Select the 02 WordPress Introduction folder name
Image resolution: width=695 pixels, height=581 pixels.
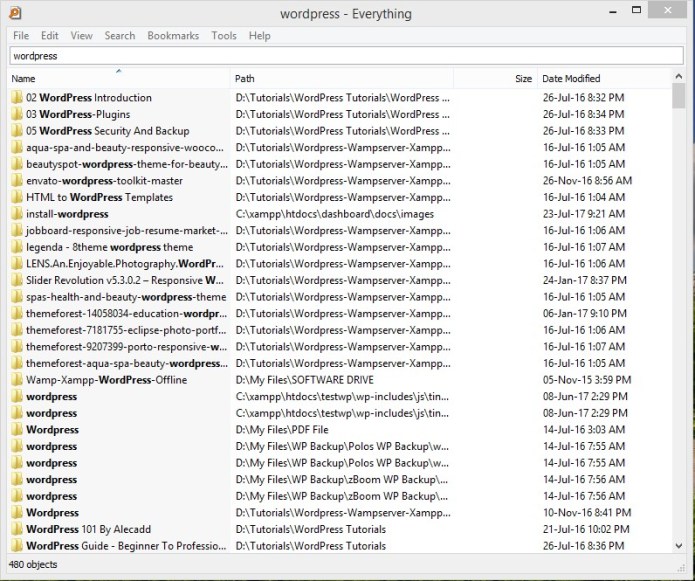pos(89,97)
